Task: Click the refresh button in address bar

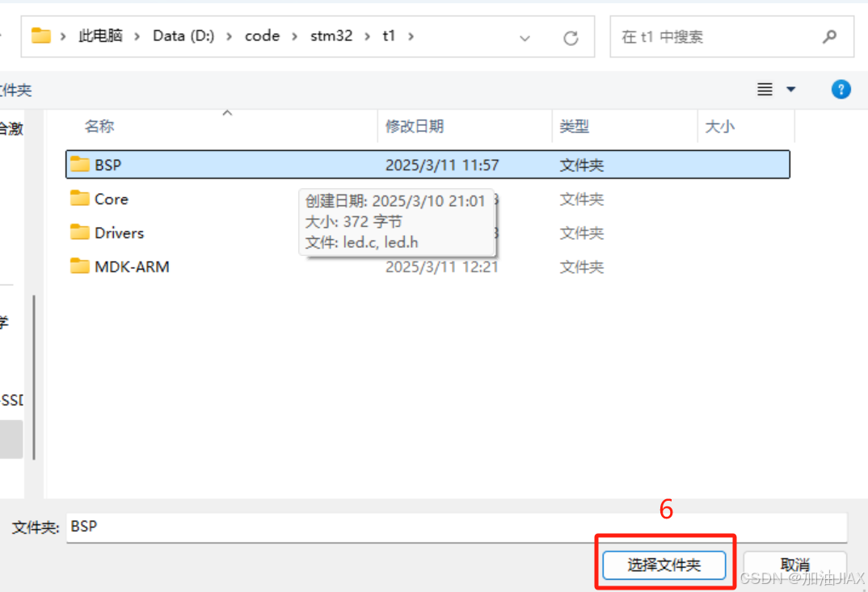Action: point(571,38)
